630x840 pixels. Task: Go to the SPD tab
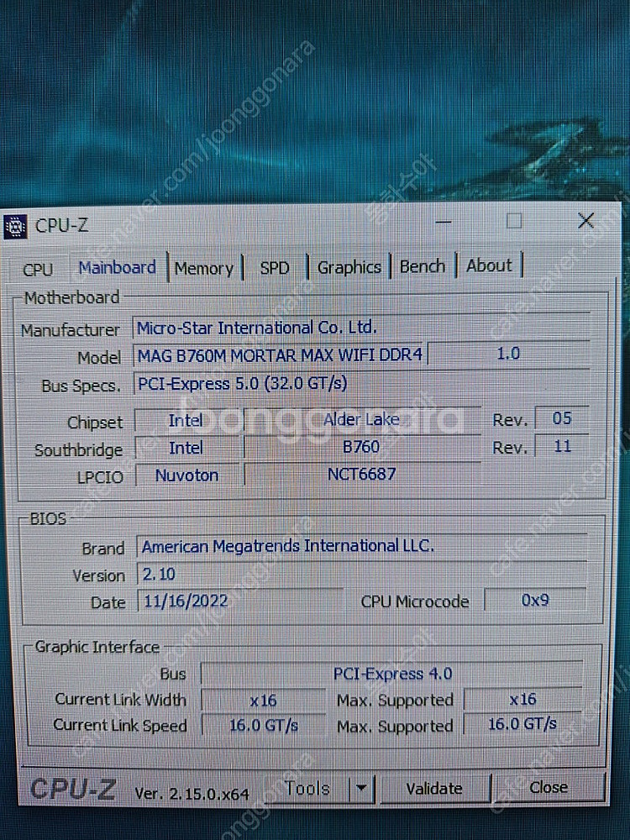tap(275, 267)
